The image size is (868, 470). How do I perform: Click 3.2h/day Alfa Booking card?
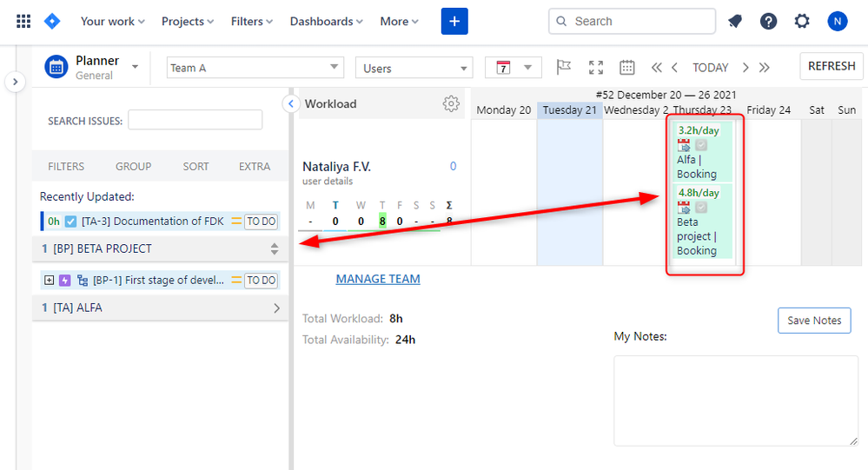coord(703,152)
